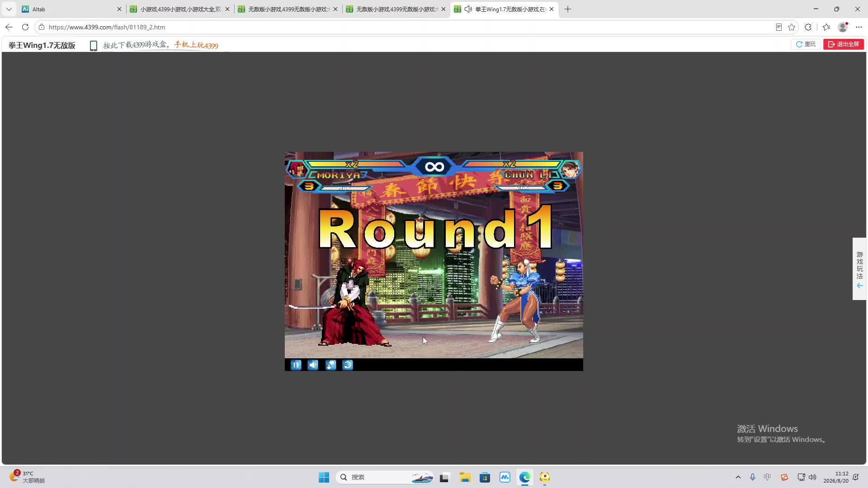
Task: Open the Windows Start menu
Action: pos(324,477)
